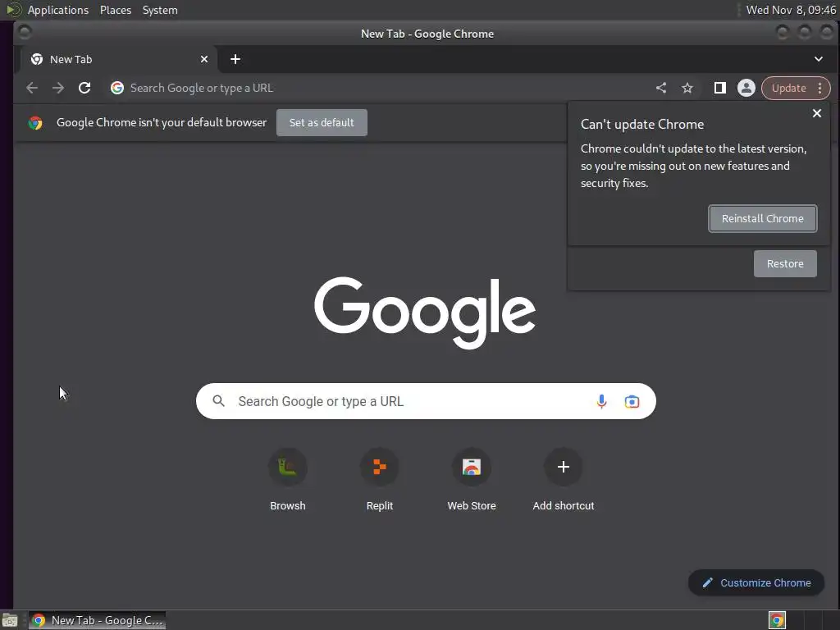This screenshot has height=630, width=840.
Task: Reload the page with refresh icon
Action: pyautogui.click(x=84, y=88)
